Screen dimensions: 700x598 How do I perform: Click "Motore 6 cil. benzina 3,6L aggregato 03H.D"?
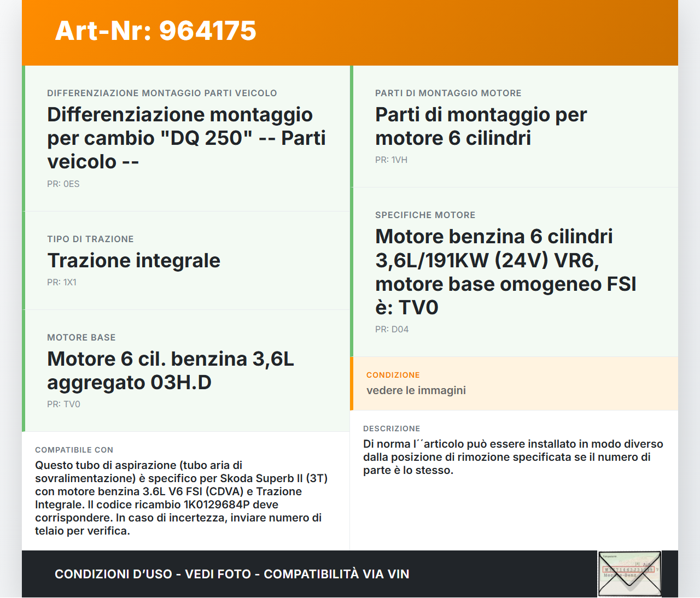171,371
